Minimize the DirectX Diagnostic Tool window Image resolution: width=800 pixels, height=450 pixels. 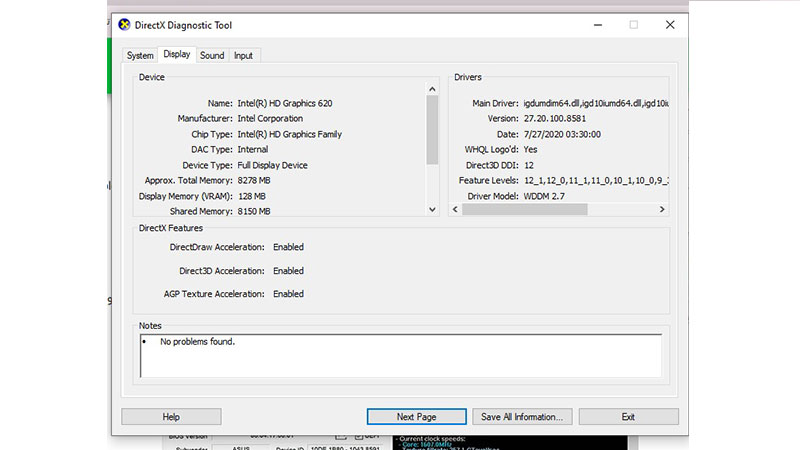point(598,25)
